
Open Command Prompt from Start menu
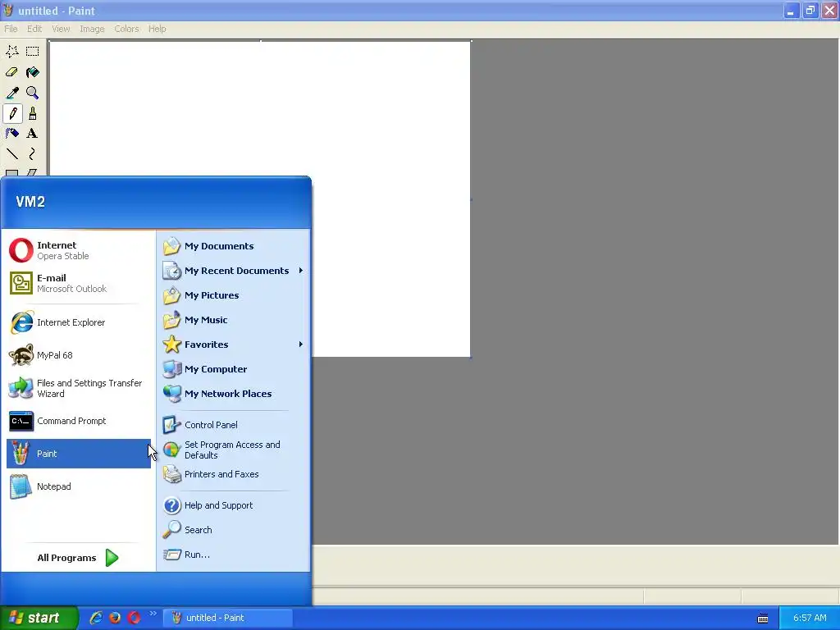click(79, 421)
